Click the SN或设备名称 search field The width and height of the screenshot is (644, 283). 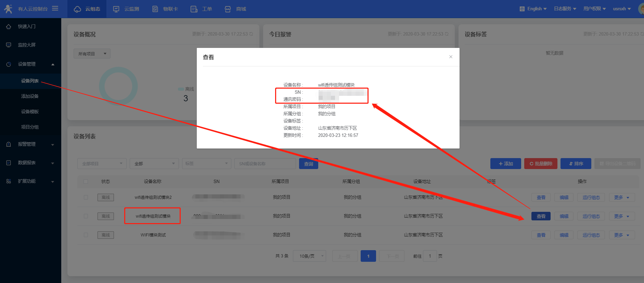tap(265, 164)
